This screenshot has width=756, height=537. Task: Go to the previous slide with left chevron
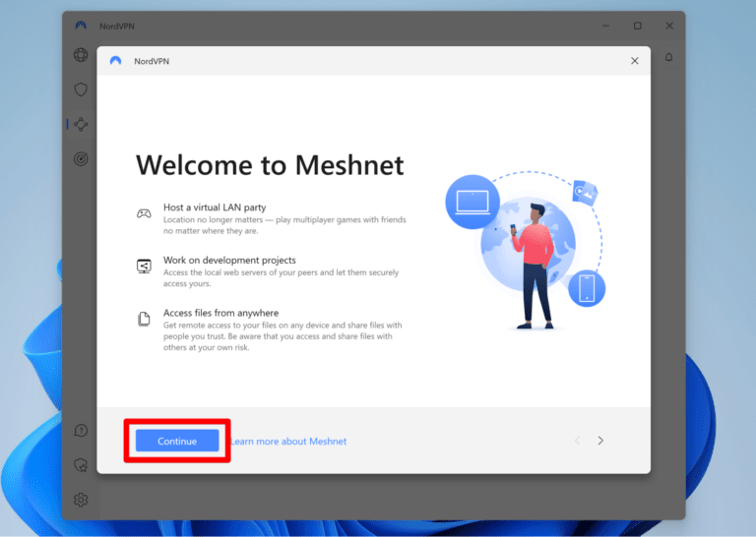[x=577, y=441]
